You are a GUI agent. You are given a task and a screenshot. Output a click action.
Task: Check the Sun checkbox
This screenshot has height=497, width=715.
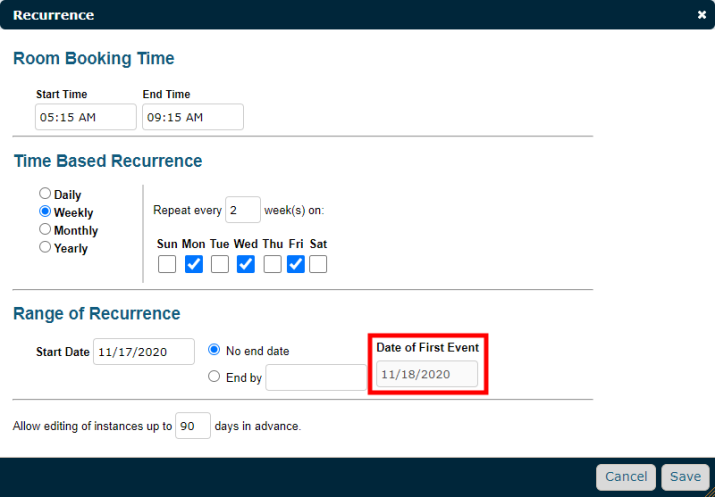coord(167,264)
